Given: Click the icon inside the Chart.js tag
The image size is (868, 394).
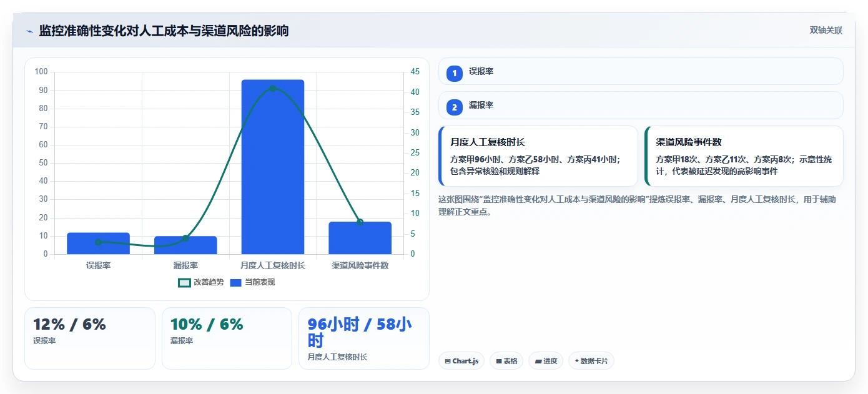Looking at the screenshot, I should point(448,361).
